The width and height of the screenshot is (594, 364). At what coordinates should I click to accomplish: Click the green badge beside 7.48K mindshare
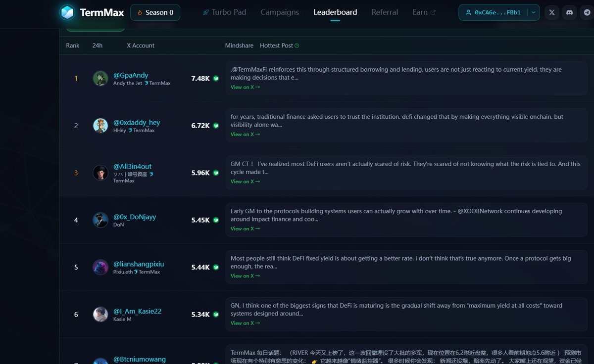(x=215, y=78)
